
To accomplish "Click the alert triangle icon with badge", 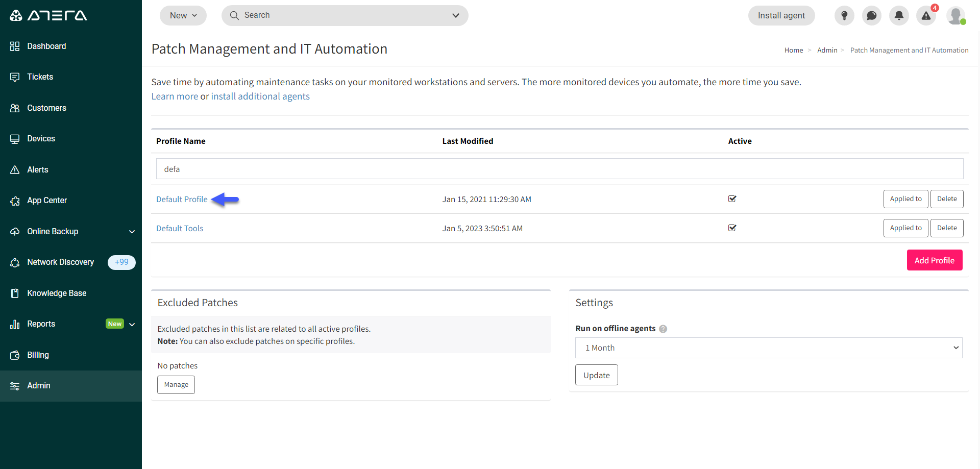I will pyautogui.click(x=926, y=16).
